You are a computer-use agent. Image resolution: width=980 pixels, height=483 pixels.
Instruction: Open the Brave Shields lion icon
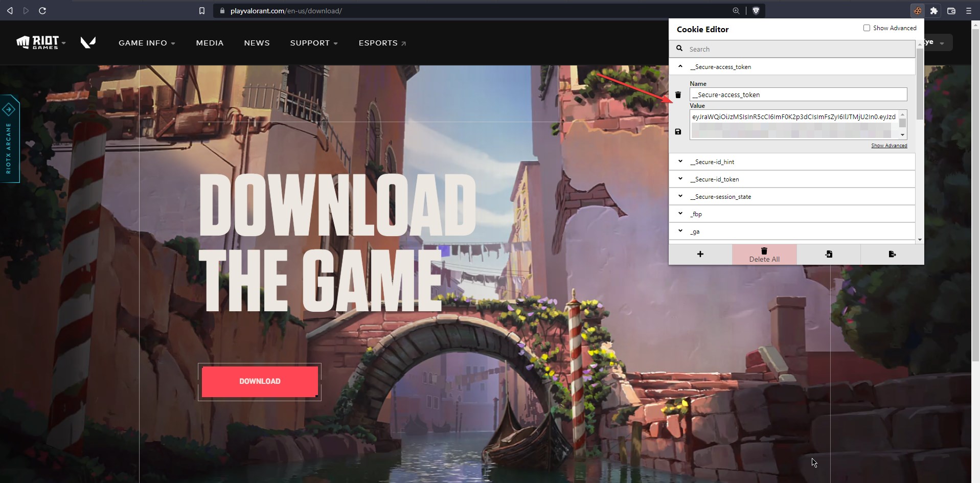click(x=756, y=11)
